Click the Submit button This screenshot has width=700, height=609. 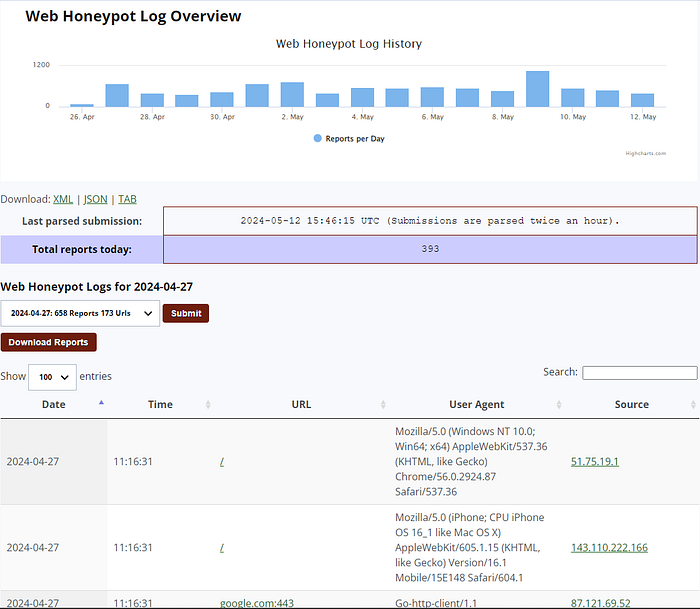pyautogui.click(x=186, y=313)
